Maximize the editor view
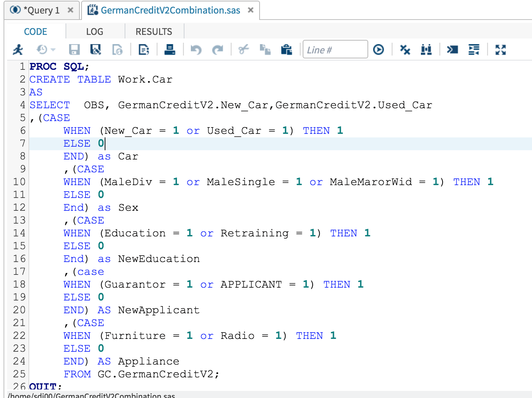The width and height of the screenshot is (532, 398). (500, 49)
